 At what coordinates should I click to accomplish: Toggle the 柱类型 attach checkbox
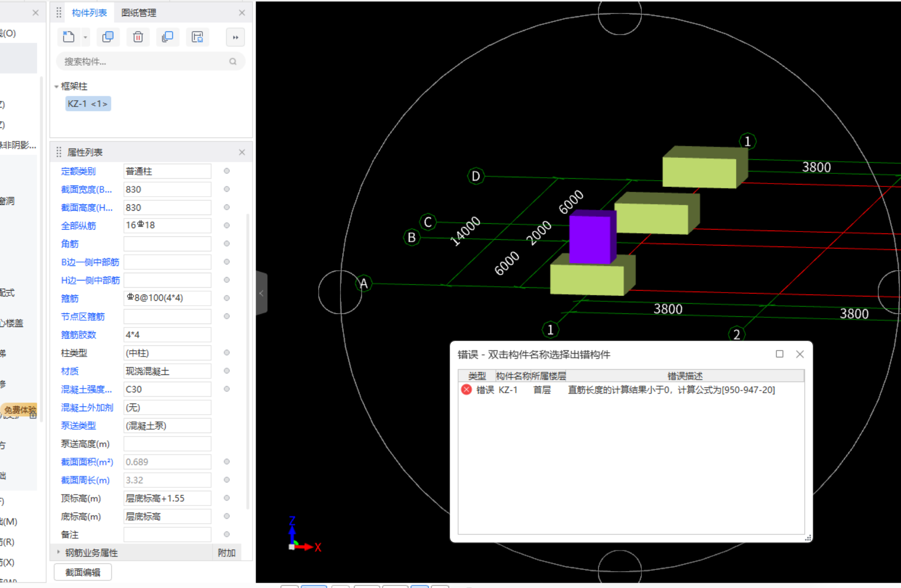click(x=226, y=353)
